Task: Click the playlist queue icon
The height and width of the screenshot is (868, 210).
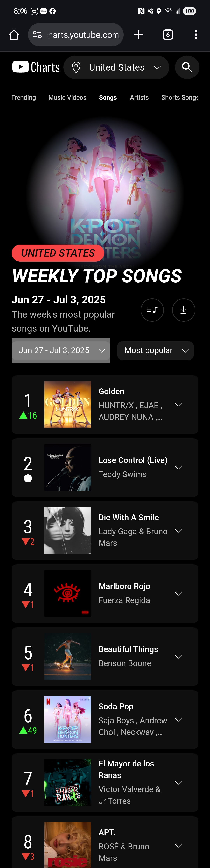Action: pos(152,310)
